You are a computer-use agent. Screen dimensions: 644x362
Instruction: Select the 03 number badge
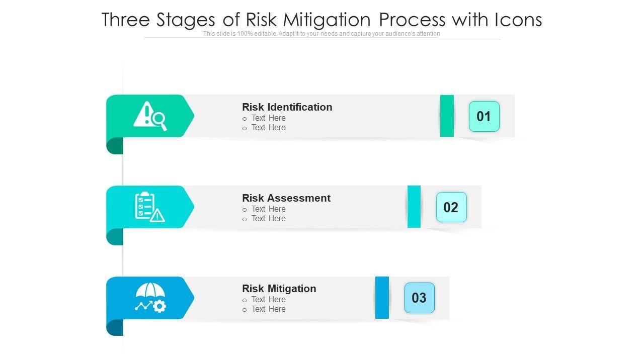(x=419, y=298)
